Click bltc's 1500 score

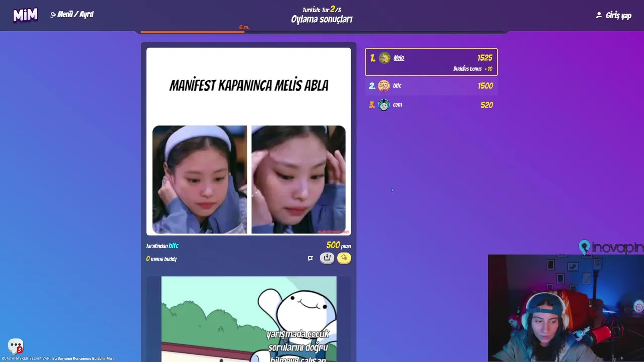[x=485, y=86]
